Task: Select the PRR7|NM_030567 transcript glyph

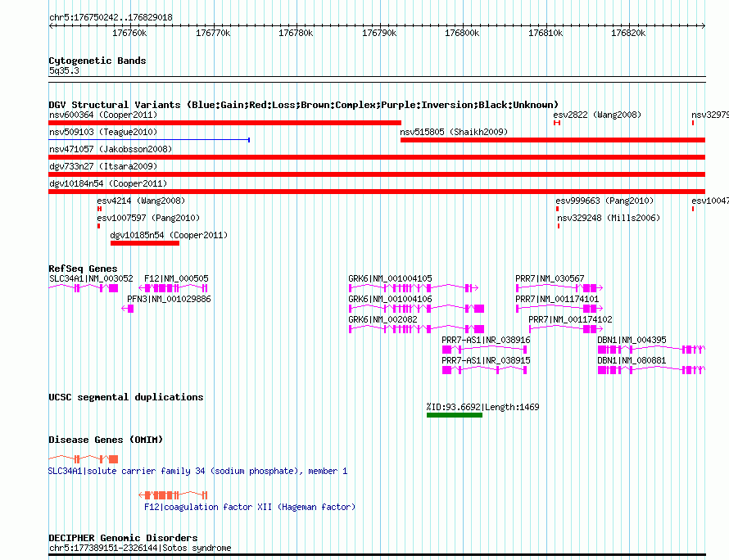Action: [x=559, y=288]
